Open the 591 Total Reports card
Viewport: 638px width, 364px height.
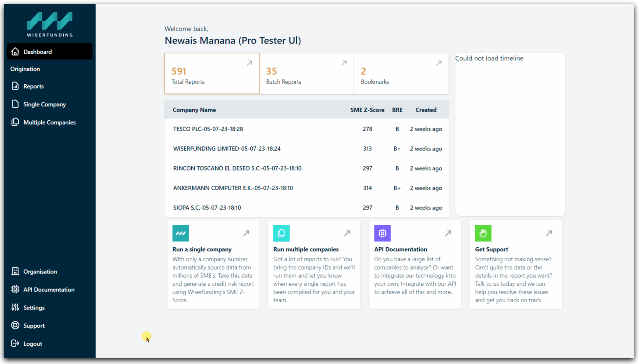tap(212, 73)
